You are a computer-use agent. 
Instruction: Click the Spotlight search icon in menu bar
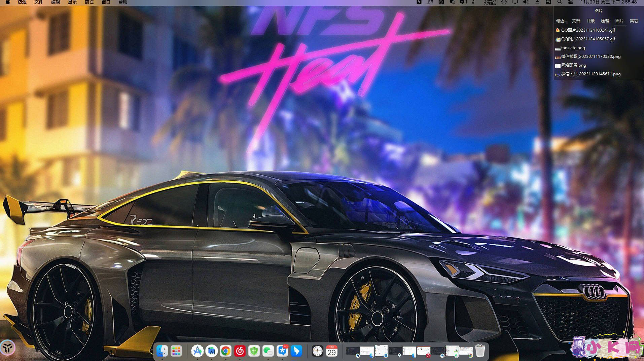point(560,2)
